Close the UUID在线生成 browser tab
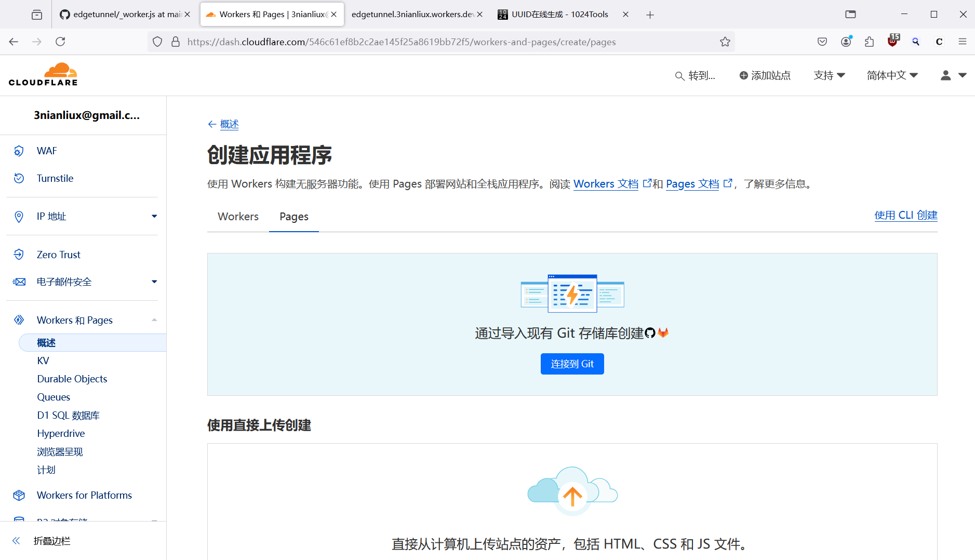The width and height of the screenshot is (975, 560). 625,15
